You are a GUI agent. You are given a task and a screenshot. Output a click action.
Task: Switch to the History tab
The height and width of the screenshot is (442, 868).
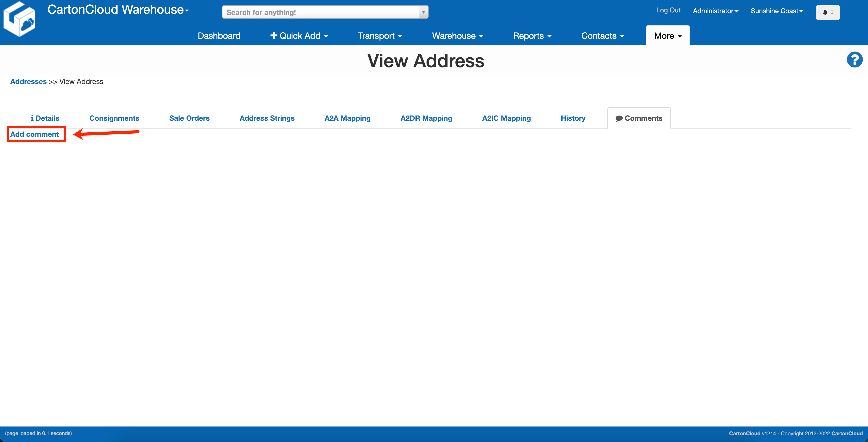(x=573, y=118)
